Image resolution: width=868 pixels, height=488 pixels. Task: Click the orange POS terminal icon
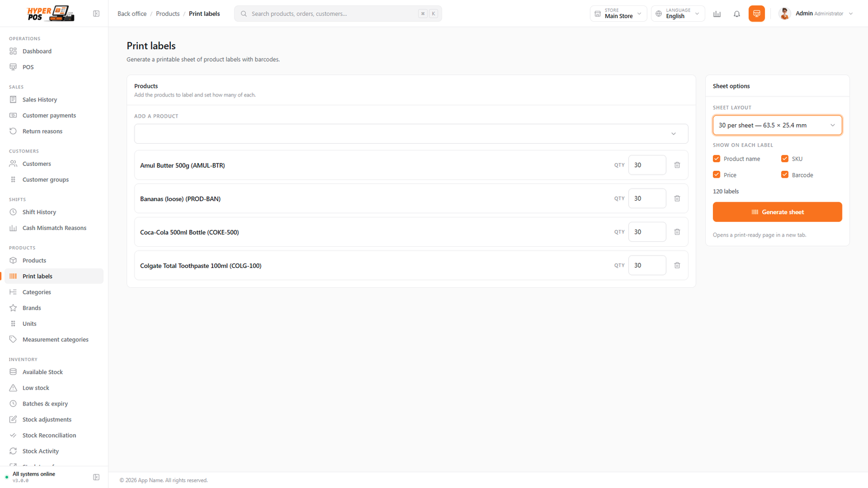click(757, 14)
